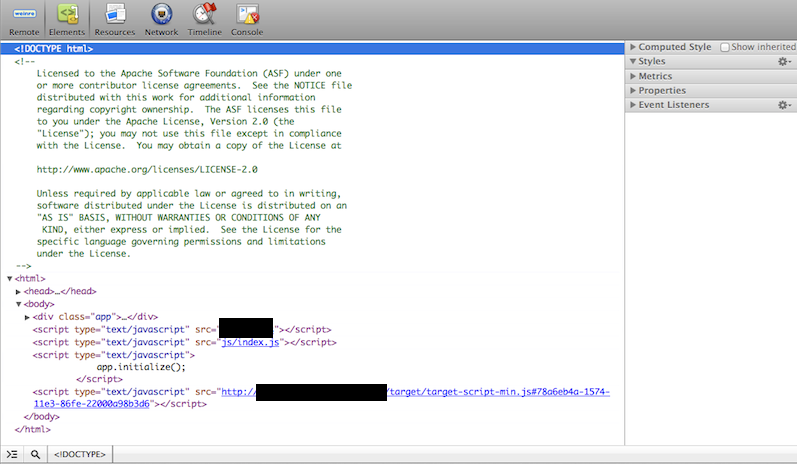Select the closing </html> tag
This screenshot has width=797, height=464.
coord(33,429)
